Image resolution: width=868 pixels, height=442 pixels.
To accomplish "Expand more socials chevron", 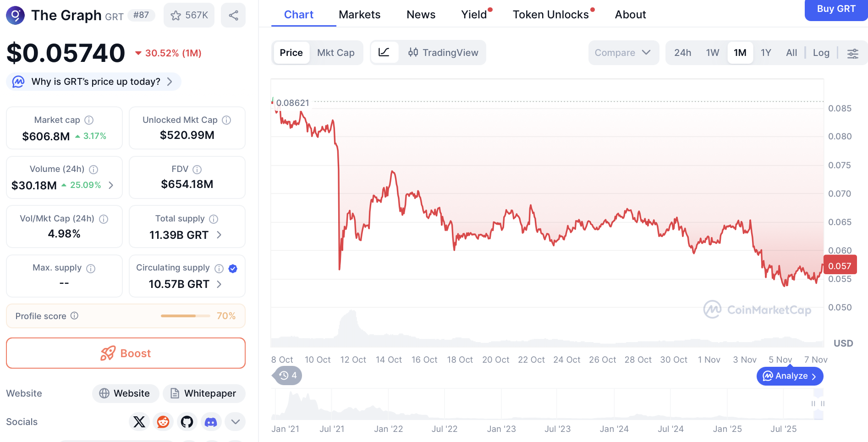I will [235, 422].
